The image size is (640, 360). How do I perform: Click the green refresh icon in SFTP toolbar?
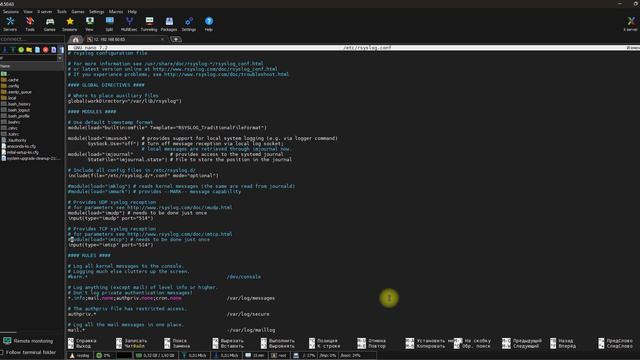click(x=21, y=50)
